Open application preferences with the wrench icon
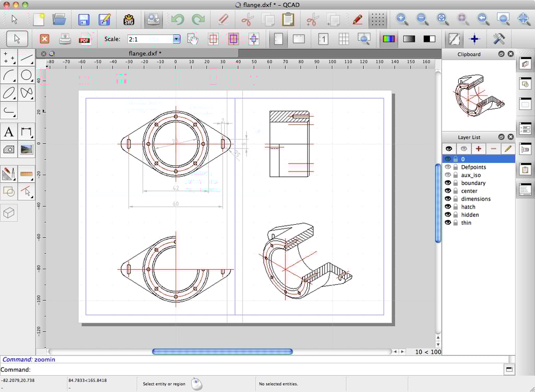Viewport: 535px width, 392px height. tap(498, 39)
